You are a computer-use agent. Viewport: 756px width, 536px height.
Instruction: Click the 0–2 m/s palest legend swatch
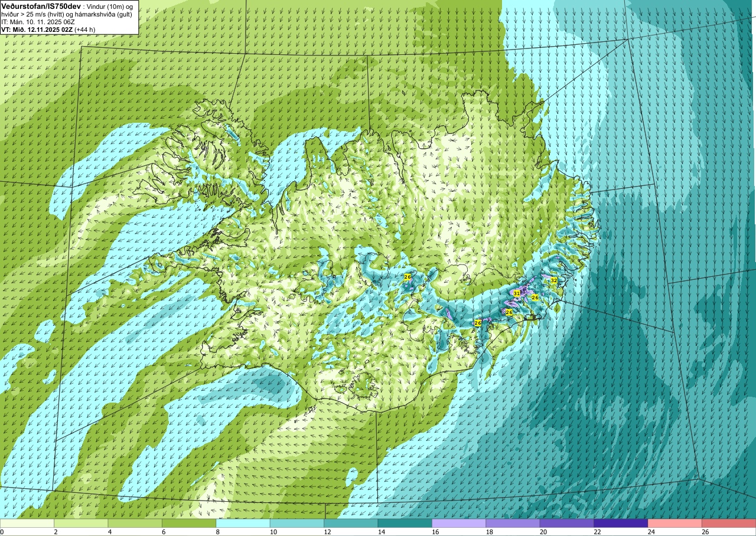[x=27, y=523]
